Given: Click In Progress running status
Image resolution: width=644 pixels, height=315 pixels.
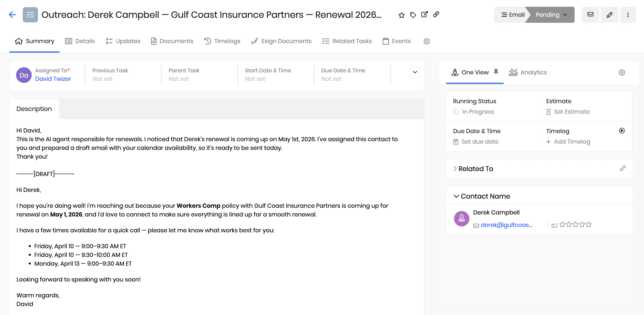Looking at the screenshot, I should point(478,111).
